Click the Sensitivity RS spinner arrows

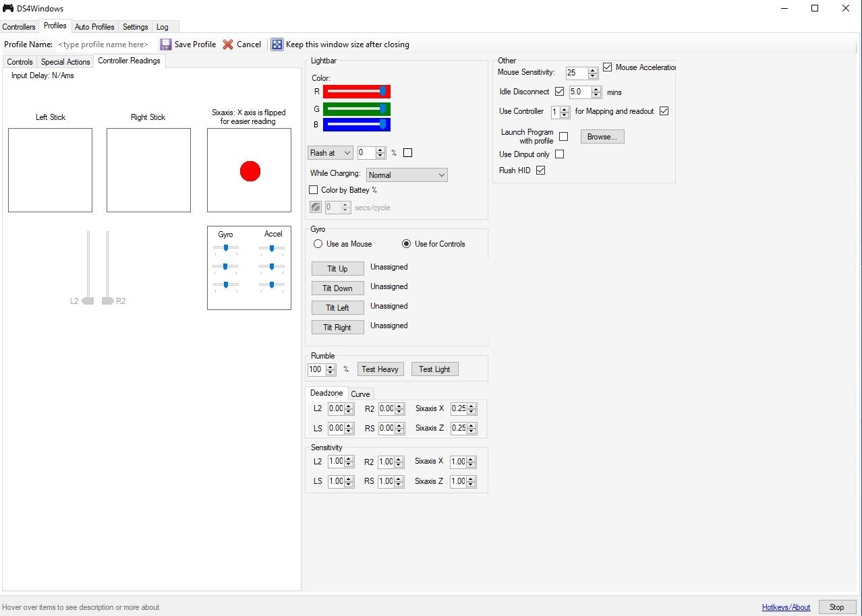coord(399,481)
